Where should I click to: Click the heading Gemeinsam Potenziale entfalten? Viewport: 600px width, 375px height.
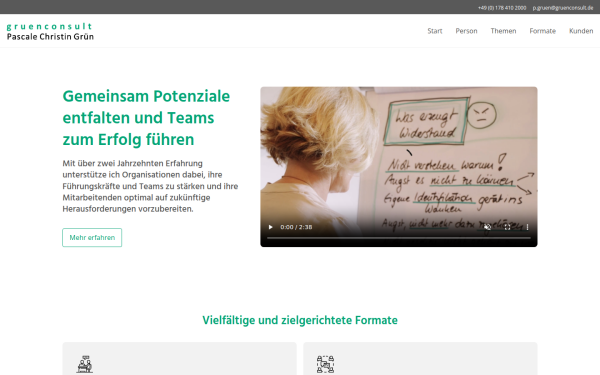[x=146, y=118]
